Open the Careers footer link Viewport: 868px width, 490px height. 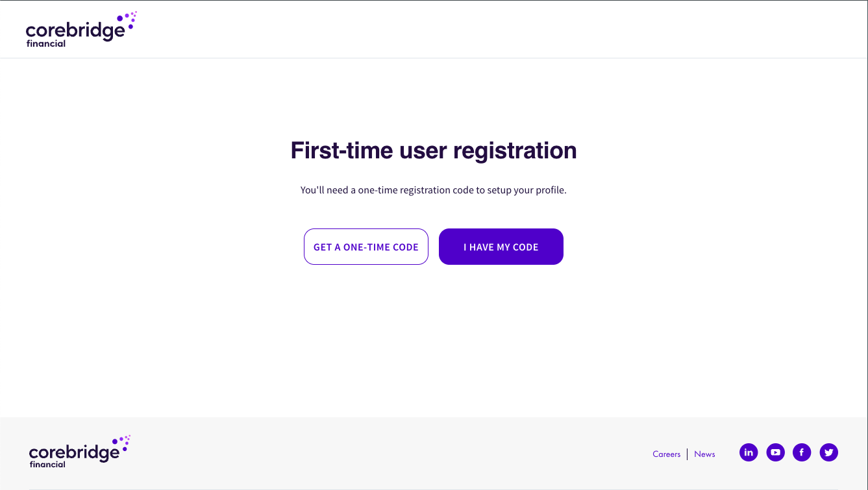666,454
